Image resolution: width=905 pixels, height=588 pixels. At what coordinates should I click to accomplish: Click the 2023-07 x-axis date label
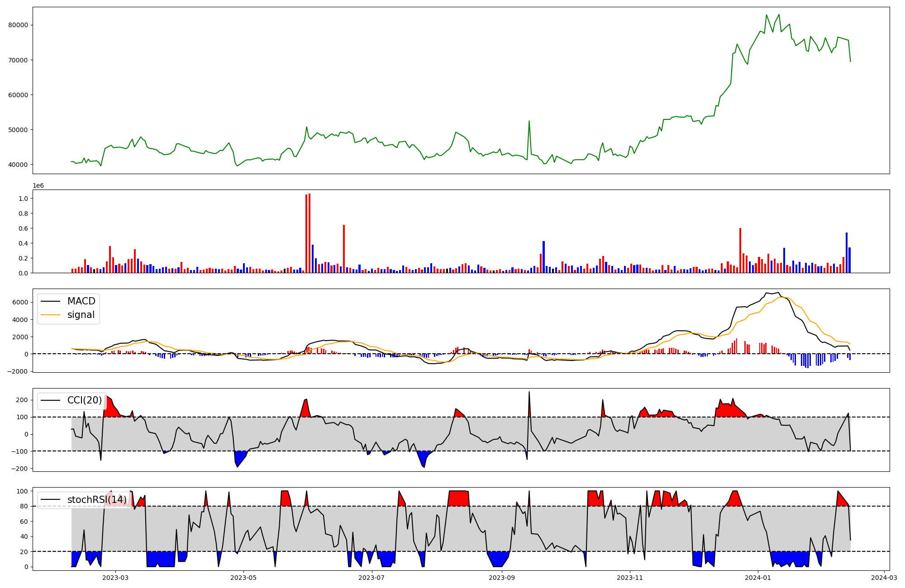[372, 578]
